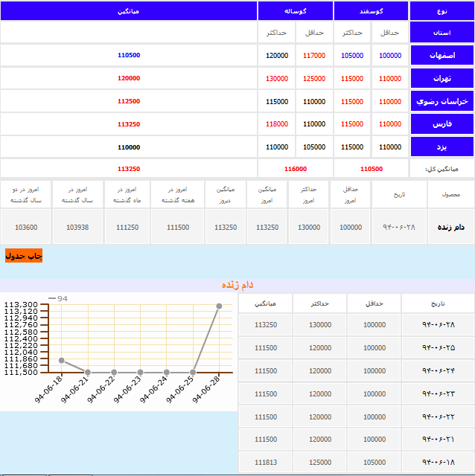Click اصفهان calf minimum 117000

314,56
